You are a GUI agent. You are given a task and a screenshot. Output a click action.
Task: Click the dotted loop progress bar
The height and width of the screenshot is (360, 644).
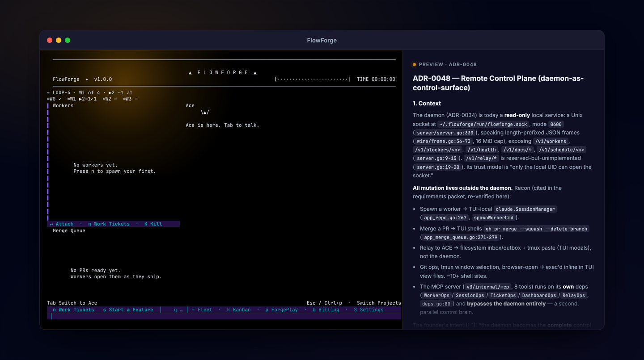313,79
